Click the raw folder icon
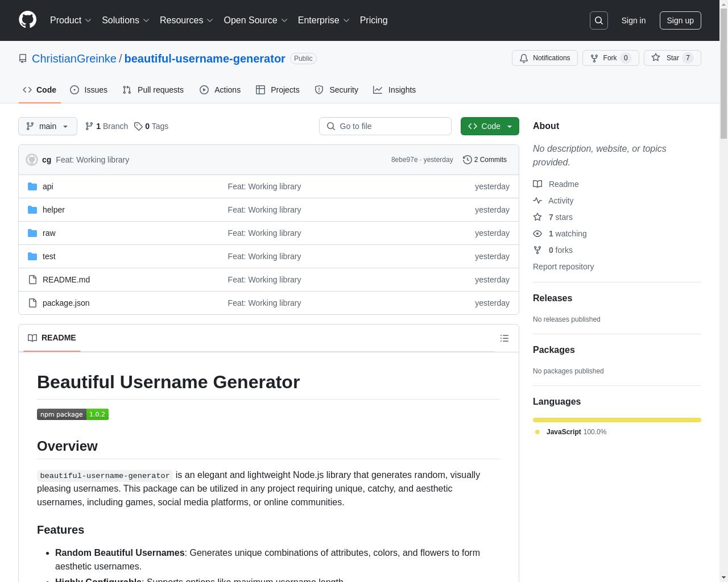 pos(32,233)
